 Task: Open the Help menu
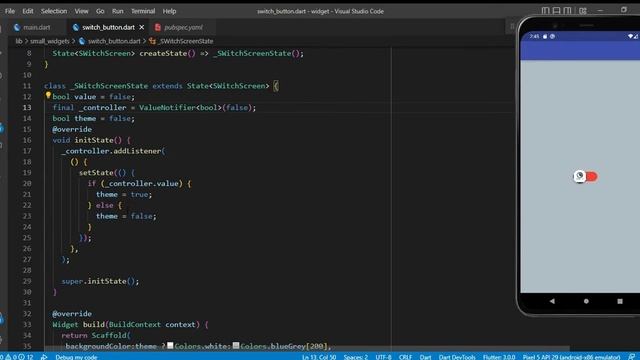[x=169, y=11]
